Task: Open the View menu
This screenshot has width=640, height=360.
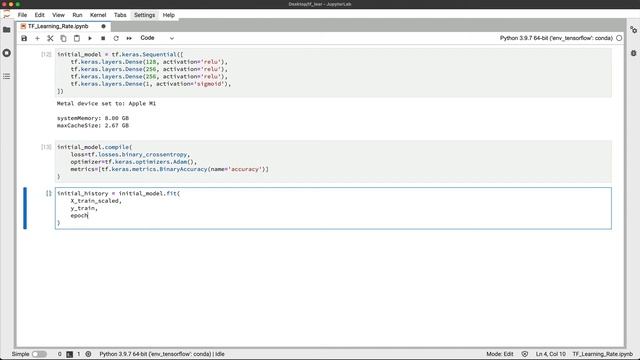Action: [x=58, y=15]
